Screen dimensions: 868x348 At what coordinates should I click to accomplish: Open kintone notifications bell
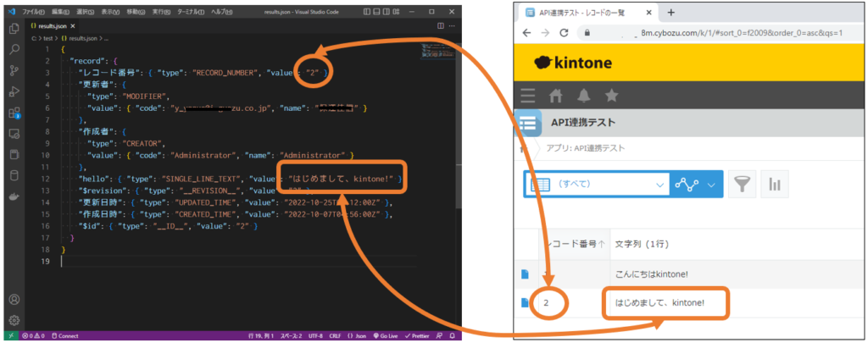[x=583, y=96]
